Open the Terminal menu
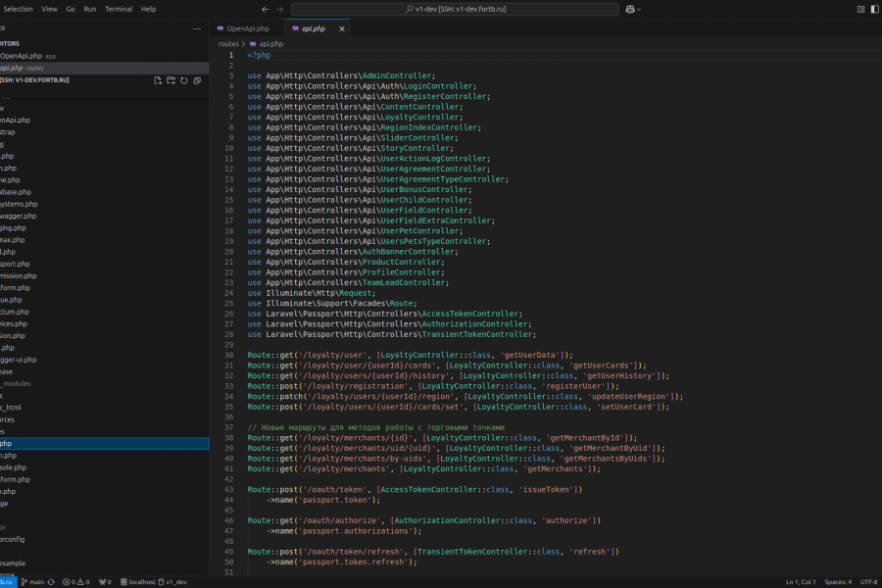Image resolution: width=882 pixels, height=588 pixels. [x=119, y=9]
